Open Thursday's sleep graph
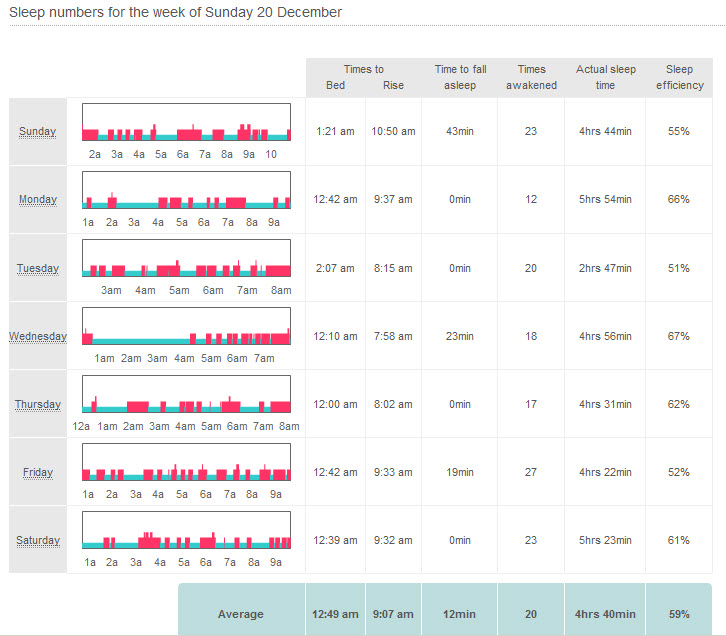This screenshot has width=726, height=636. pyautogui.click(x=186, y=394)
